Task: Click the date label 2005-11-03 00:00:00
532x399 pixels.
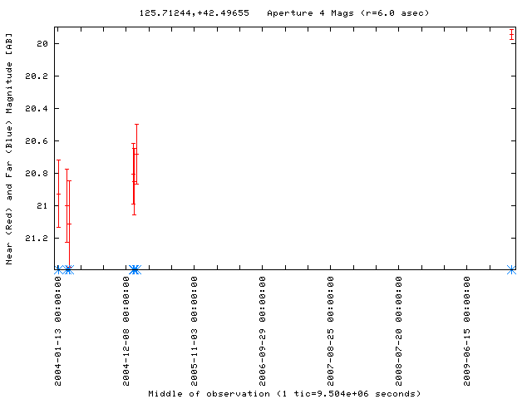Action: tap(194, 332)
